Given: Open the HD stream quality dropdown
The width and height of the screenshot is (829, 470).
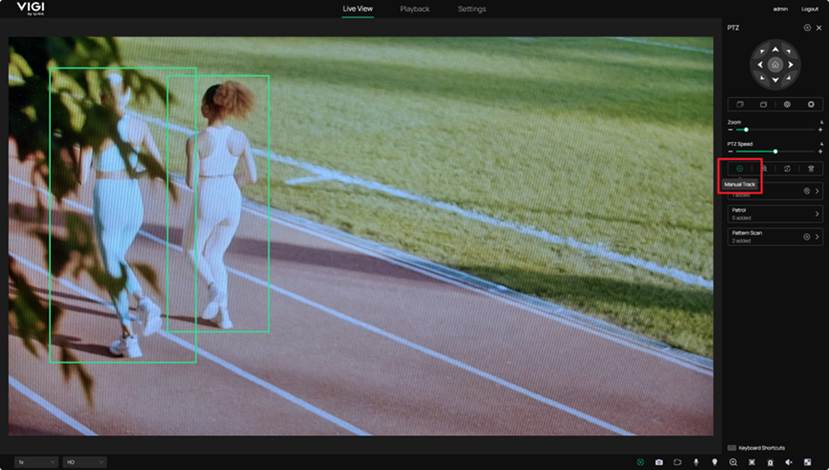Looking at the screenshot, I should click(85, 462).
